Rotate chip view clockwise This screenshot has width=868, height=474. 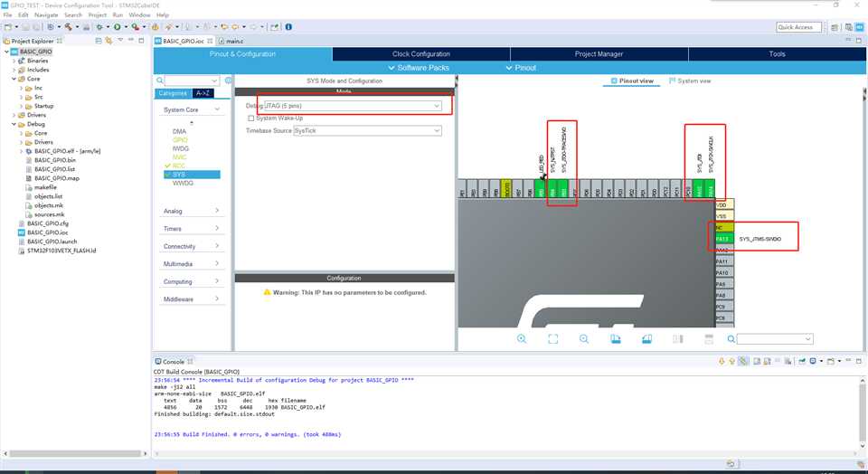pyautogui.click(x=616, y=339)
